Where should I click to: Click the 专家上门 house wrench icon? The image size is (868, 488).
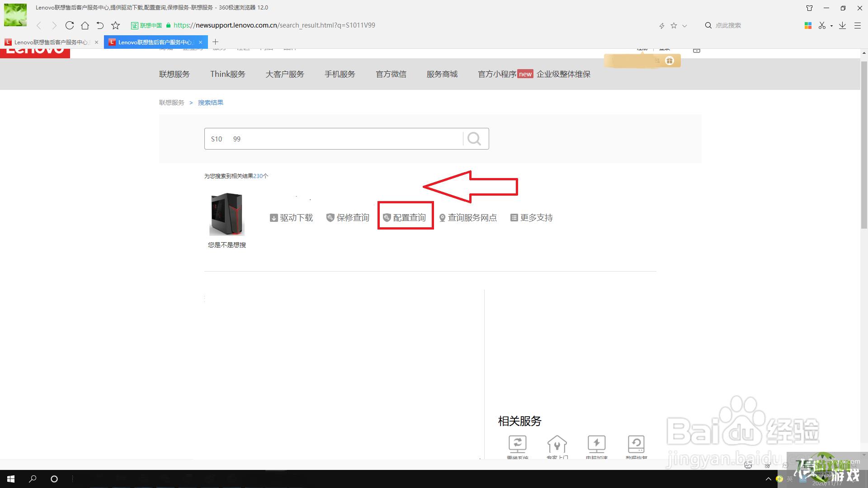(x=557, y=444)
